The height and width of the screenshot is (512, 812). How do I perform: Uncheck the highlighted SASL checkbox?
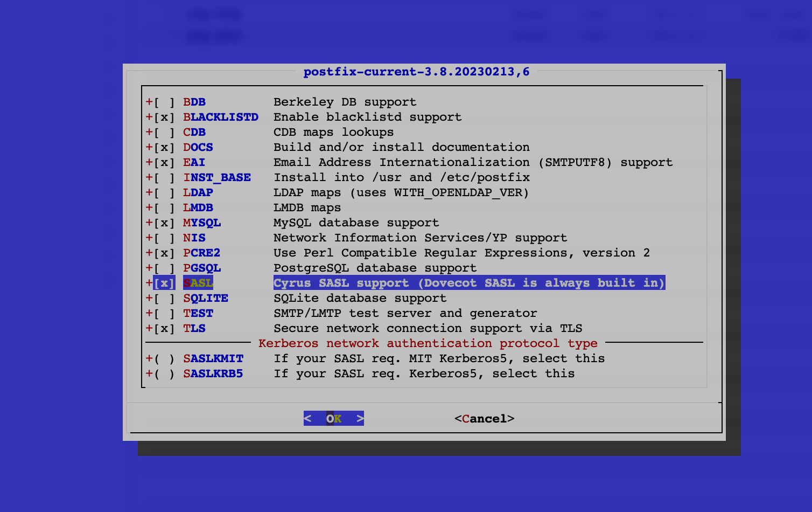point(164,283)
